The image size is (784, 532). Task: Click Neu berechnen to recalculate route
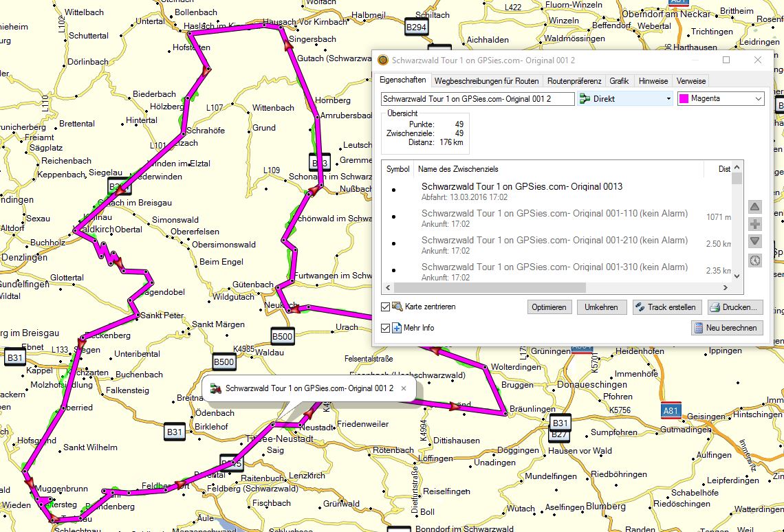pyautogui.click(x=727, y=328)
